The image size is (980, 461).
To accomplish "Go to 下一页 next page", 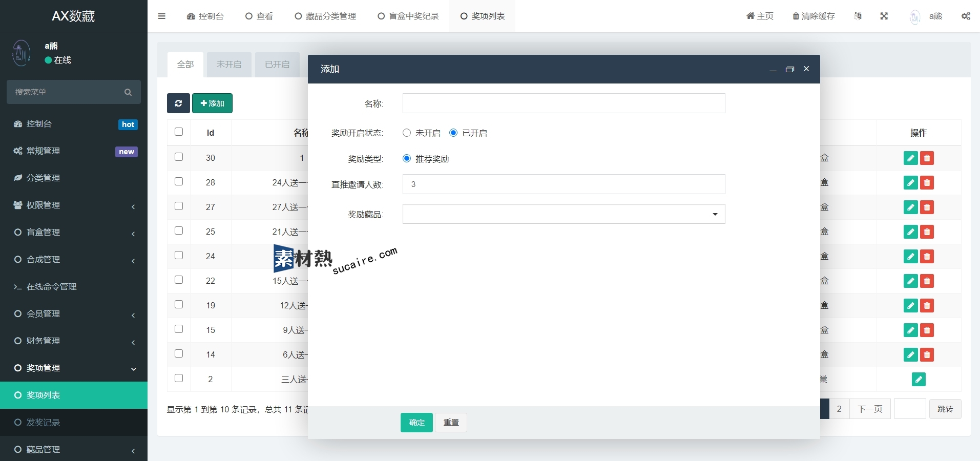I will tap(870, 409).
